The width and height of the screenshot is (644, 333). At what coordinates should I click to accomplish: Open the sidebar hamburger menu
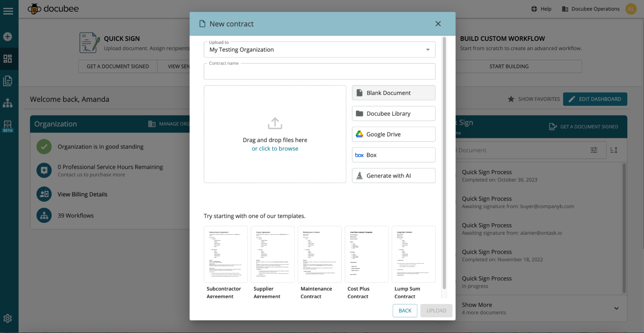pos(8,11)
